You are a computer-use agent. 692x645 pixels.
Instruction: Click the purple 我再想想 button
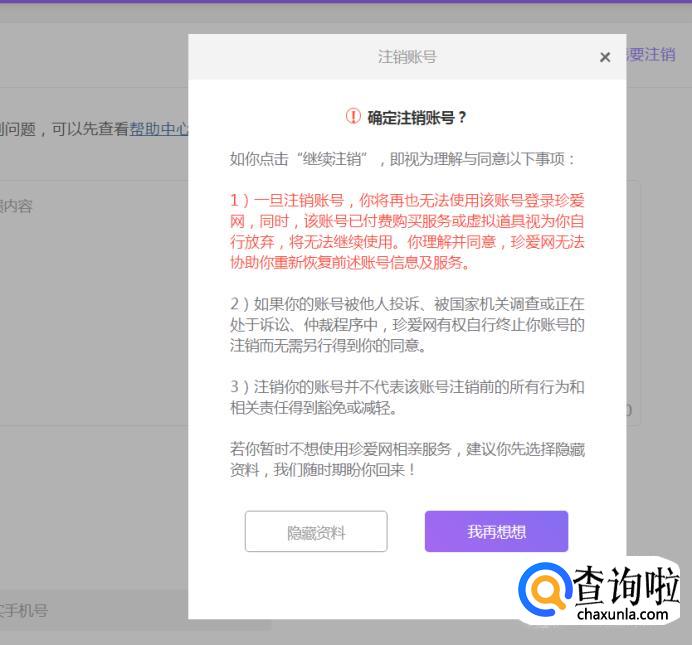point(496,531)
